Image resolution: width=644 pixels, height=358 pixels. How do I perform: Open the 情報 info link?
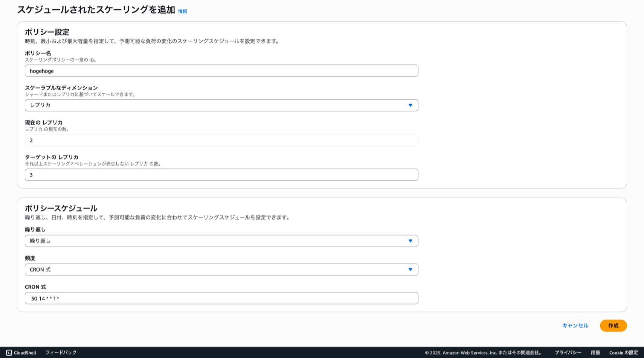183,11
